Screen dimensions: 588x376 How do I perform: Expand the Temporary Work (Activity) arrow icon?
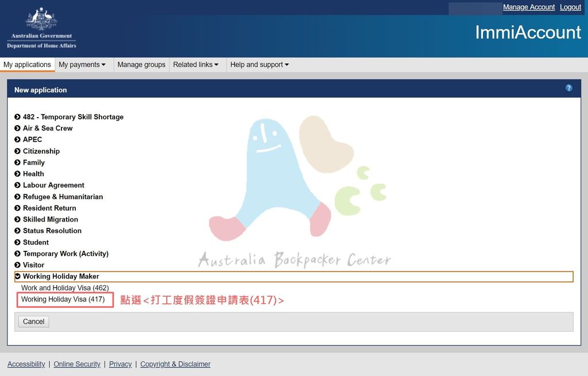point(17,253)
